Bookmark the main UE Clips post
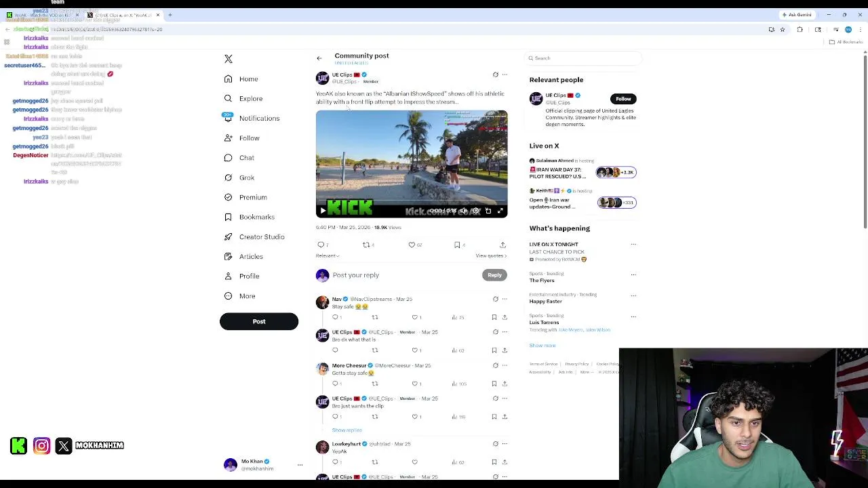 (x=458, y=245)
